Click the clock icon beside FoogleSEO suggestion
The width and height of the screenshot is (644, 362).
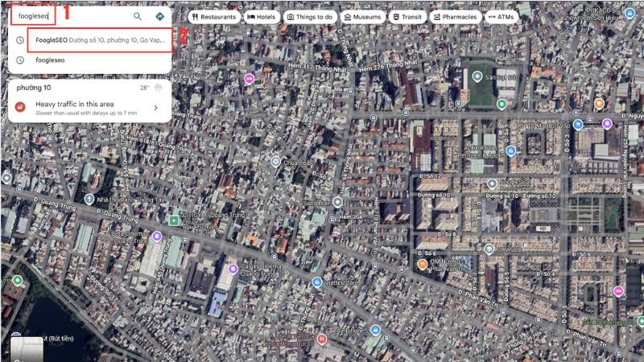(19, 40)
